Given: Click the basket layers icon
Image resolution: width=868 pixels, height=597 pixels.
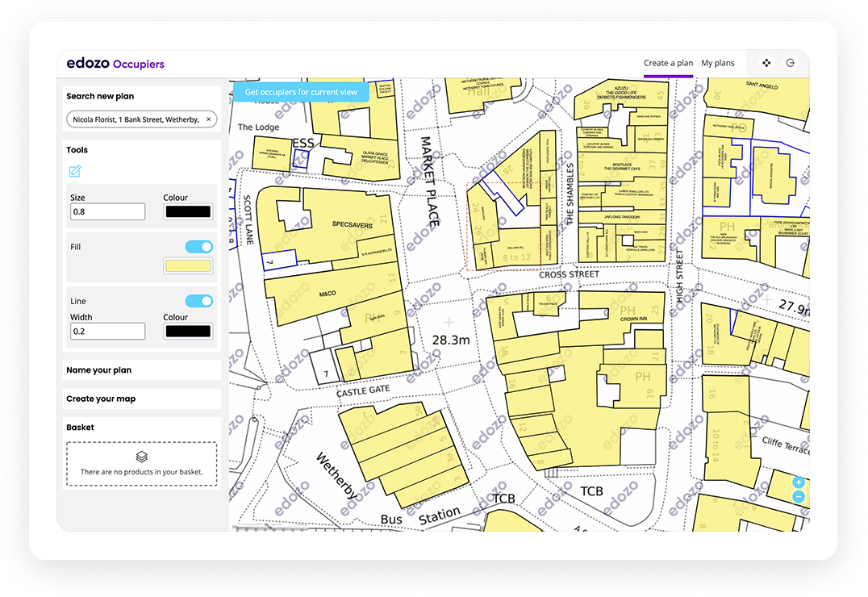Looking at the screenshot, I should click(x=142, y=457).
